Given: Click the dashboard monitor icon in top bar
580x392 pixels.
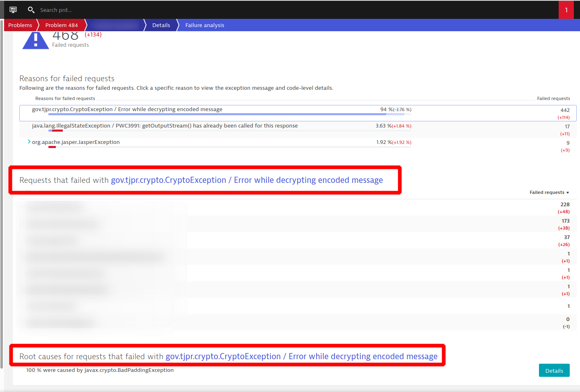Looking at the screenshot, I should click(x=13, y=10).
